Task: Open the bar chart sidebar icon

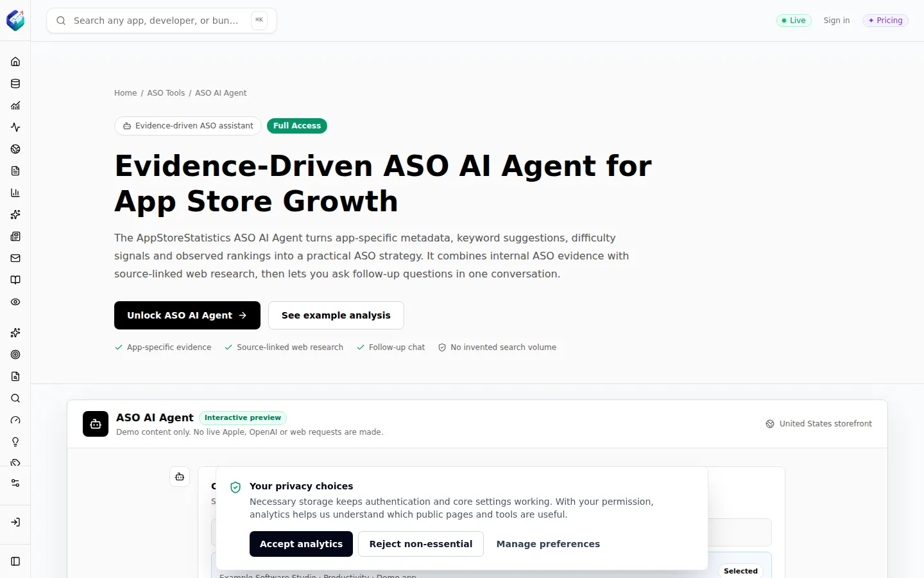Action: [x=15, y=193]
